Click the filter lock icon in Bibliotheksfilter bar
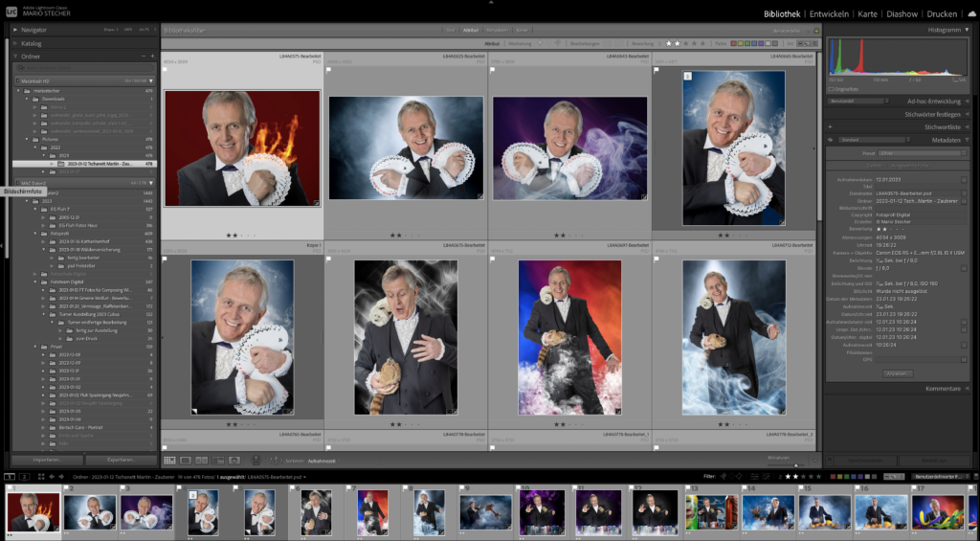The width and height of the screenshot is (980, 541). pos(816,31)
